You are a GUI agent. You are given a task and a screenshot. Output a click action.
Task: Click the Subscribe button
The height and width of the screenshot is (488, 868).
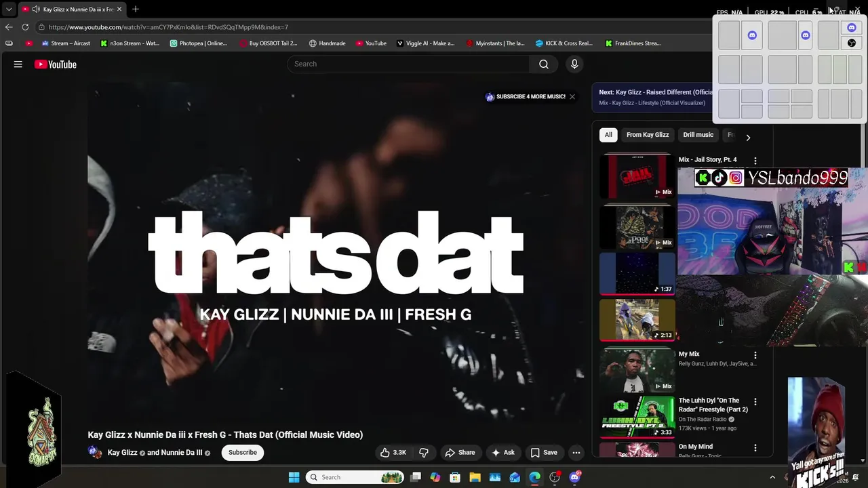[242, 452]
